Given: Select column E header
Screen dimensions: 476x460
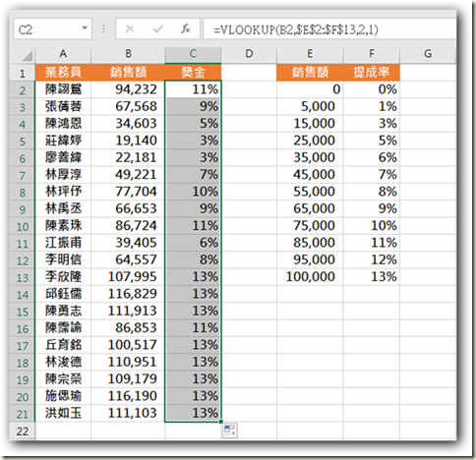Looking at the screenshot, I should [310, 54].
